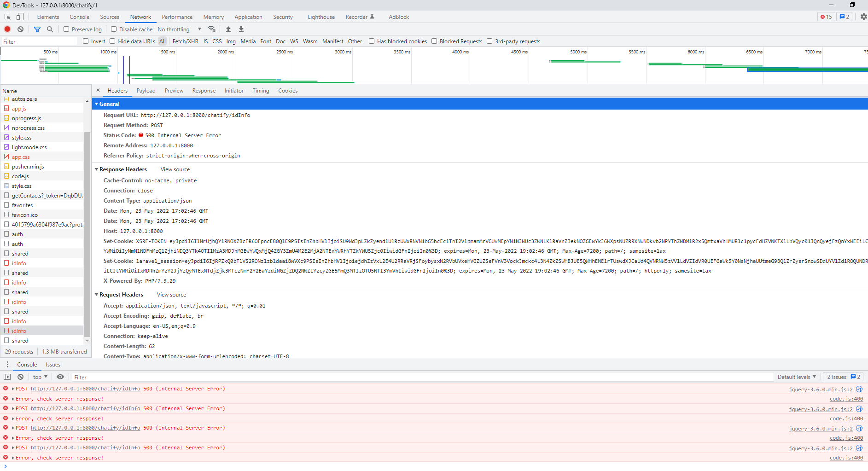Export HAR file

241,29
